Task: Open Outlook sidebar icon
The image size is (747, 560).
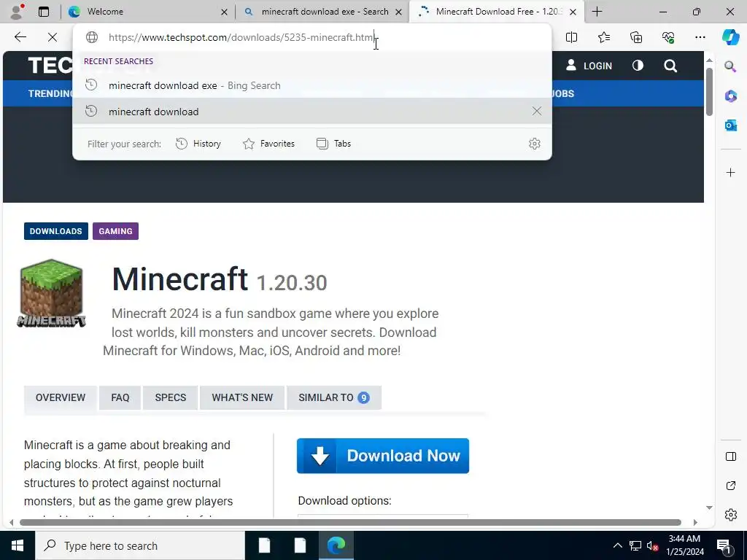Action: (x=730, y=125)
